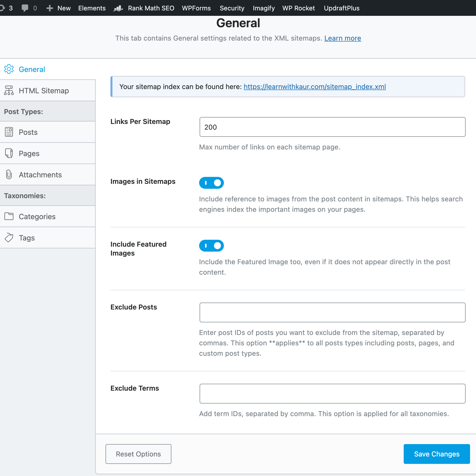The image size is (476, 476).
Task: Click the Categories folder icon
Action: coord(9,216)
